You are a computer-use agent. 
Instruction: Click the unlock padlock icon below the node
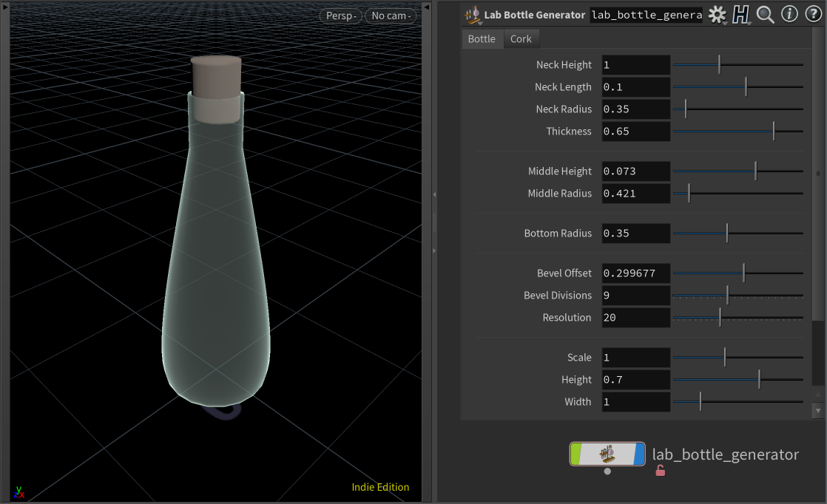click(x=660, y=469)
